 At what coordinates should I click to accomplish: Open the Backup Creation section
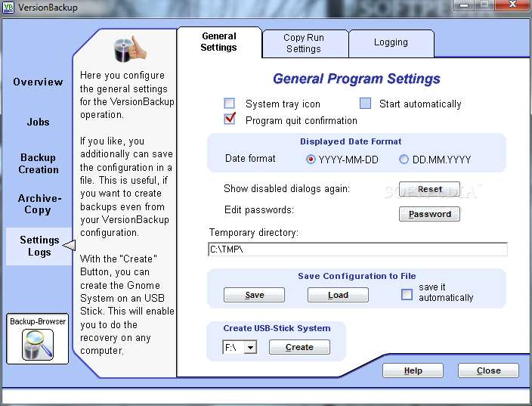click(x=39, y=163)
